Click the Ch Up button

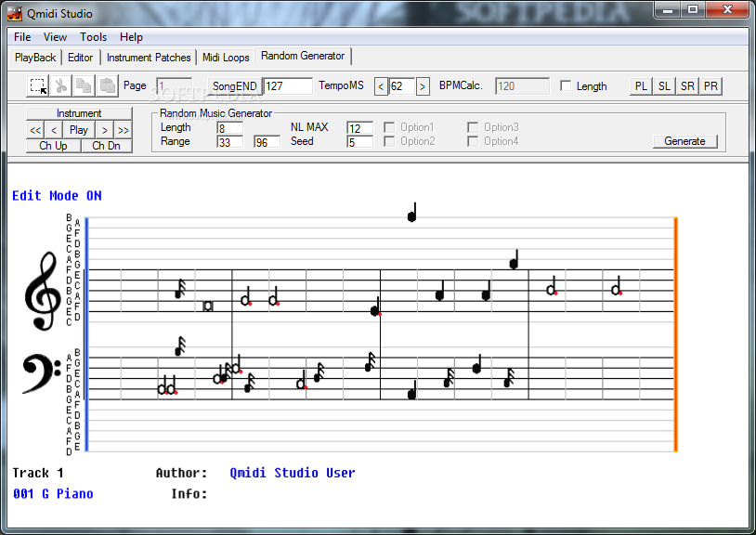[53, 146]
